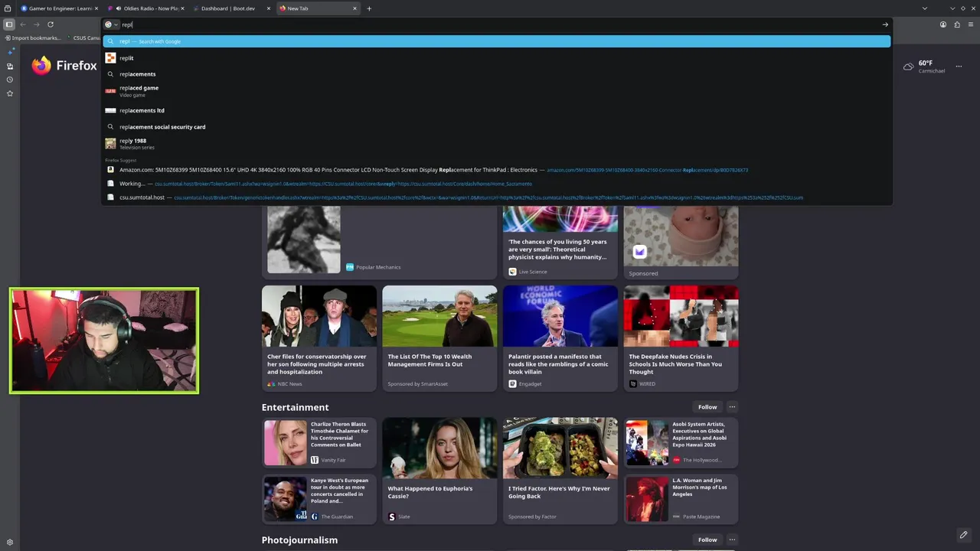Select "repl — Search with Google" suggestion
This screenshot has height=551, width=980.
click(x=497, y=41)
